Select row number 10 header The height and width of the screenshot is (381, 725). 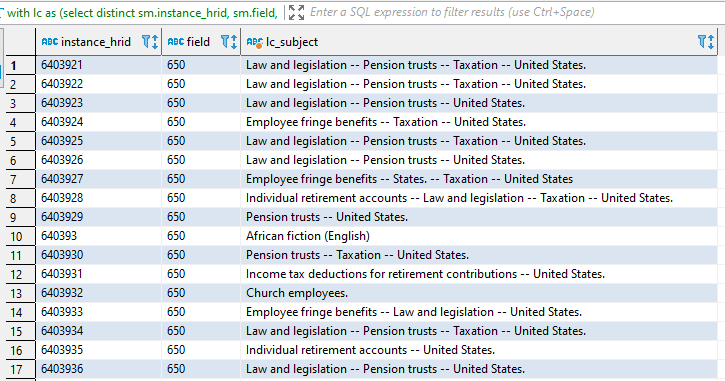pyautogui.click(x=20, y=236)
